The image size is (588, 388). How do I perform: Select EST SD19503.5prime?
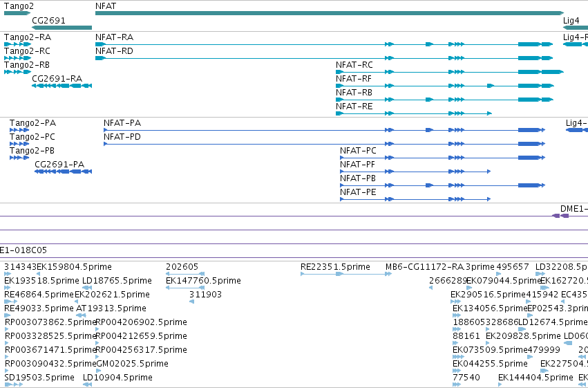click(x=39, y=378)
